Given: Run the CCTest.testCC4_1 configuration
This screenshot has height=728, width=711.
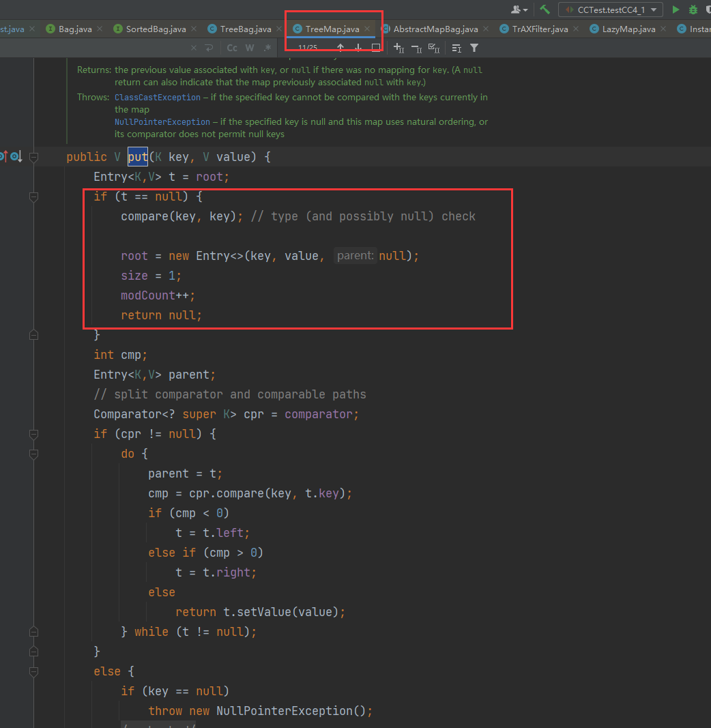Looking at the screenshot, I should click(x=676, y=10).
